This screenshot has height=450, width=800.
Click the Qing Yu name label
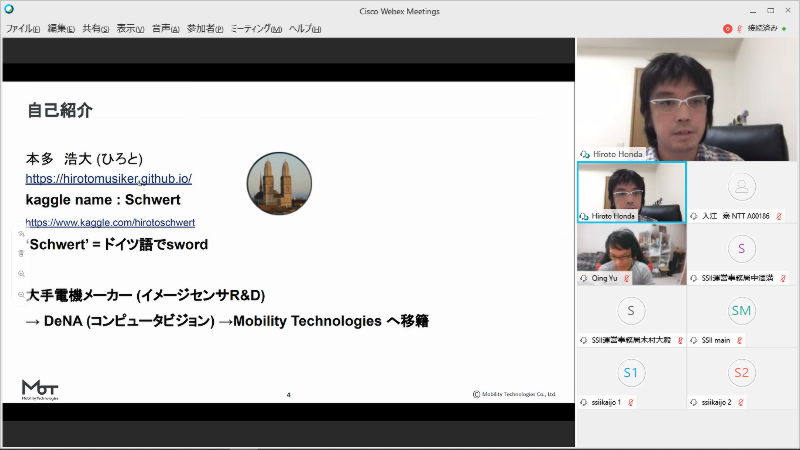coord(604,278)
